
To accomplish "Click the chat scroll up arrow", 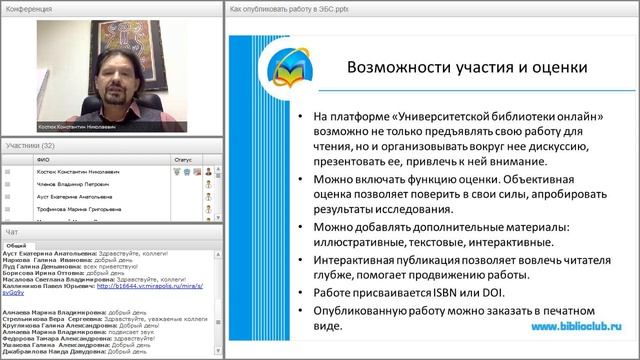I will point(218,254).
